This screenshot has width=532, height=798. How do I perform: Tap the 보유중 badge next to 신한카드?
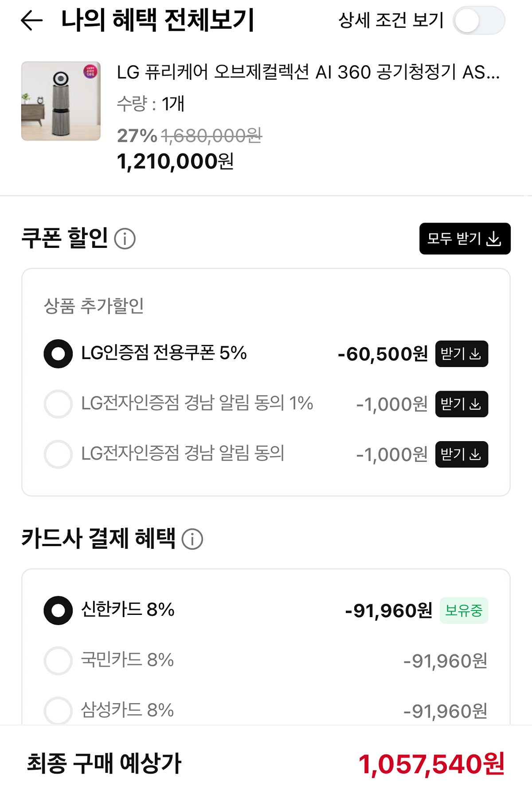(x=463, y=610)
